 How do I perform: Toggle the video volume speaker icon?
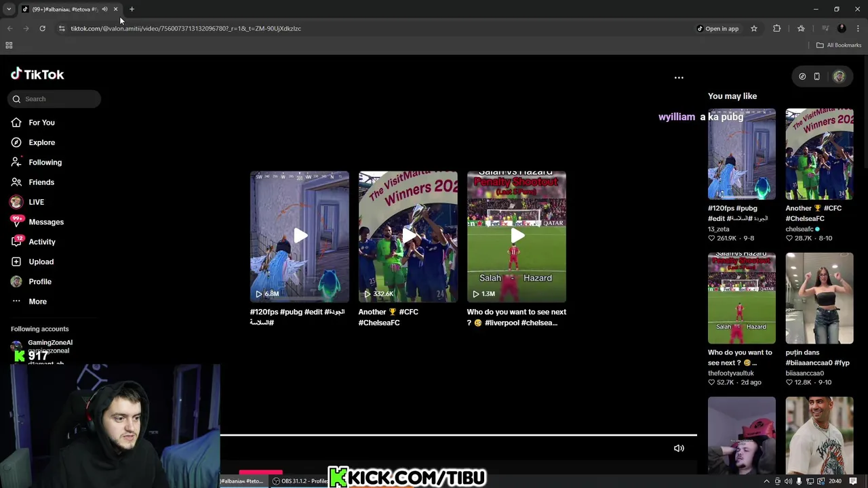click(x=679, y=448)
